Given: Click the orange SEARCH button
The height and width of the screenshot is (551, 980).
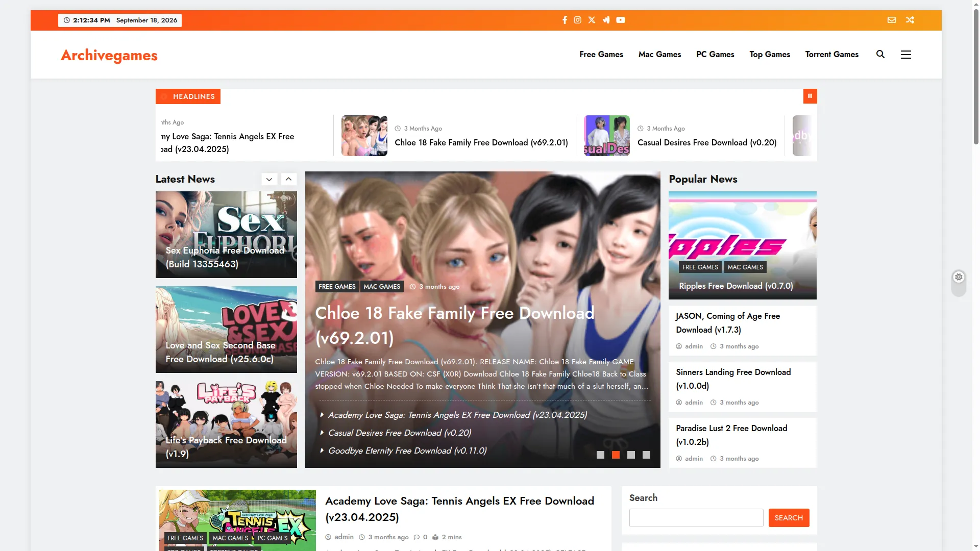Looking at the screenshot, I should click(789, 518).
